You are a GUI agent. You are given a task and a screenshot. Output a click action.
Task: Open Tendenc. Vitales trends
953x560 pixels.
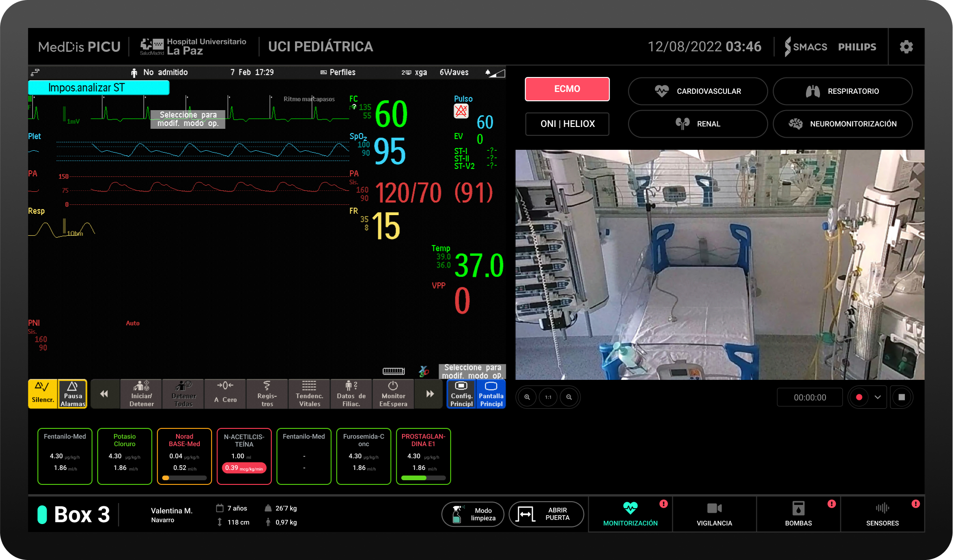[309, 393]
